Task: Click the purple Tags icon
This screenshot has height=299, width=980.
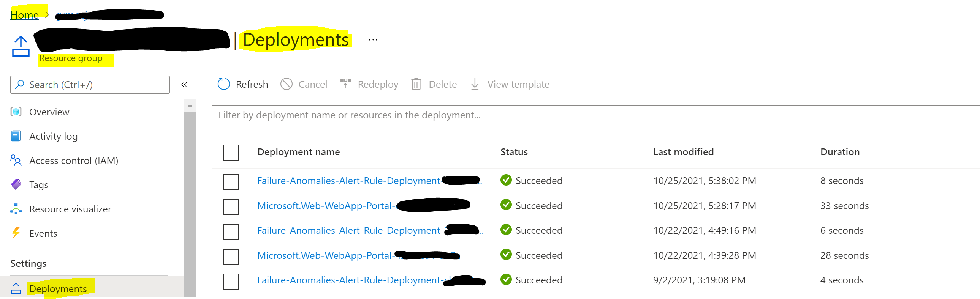Action: tap(16, 185)
